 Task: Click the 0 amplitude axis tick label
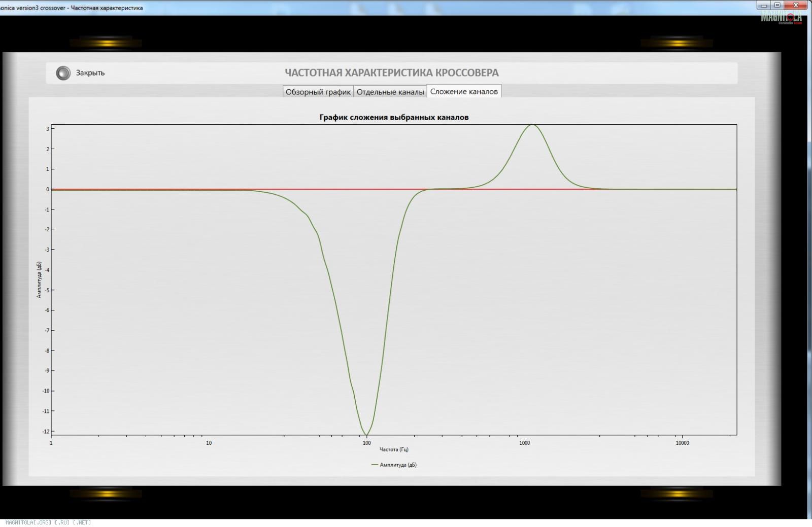(x=48, y=189)
